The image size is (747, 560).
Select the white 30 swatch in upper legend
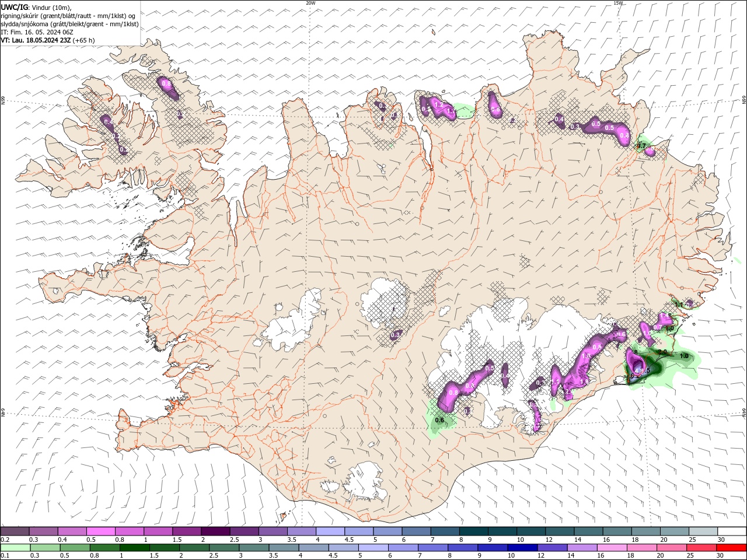[732, 531]
